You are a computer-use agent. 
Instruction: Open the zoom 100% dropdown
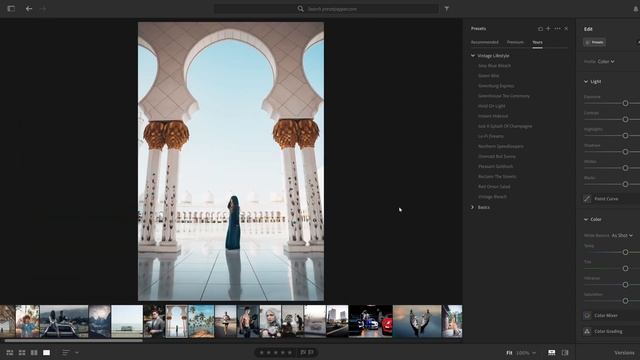(526, 353)
